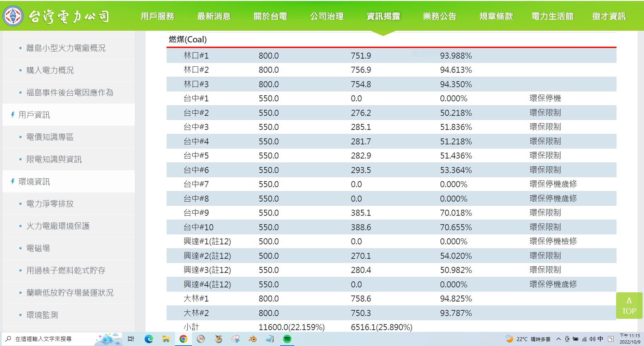Screen dimensions: 644x346
Task: Select the 燃煤(Coal) table heading
Action: (x=188, y=40)
